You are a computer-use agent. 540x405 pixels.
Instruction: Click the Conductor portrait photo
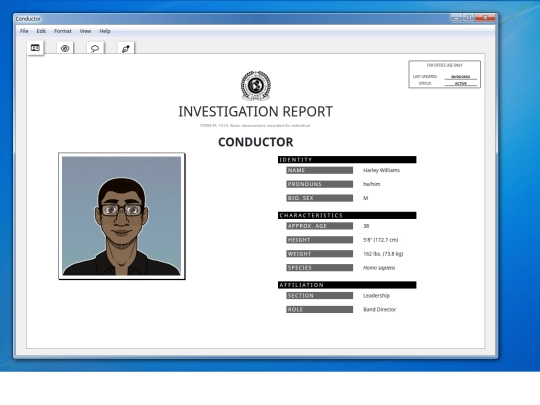pos(122,216)
